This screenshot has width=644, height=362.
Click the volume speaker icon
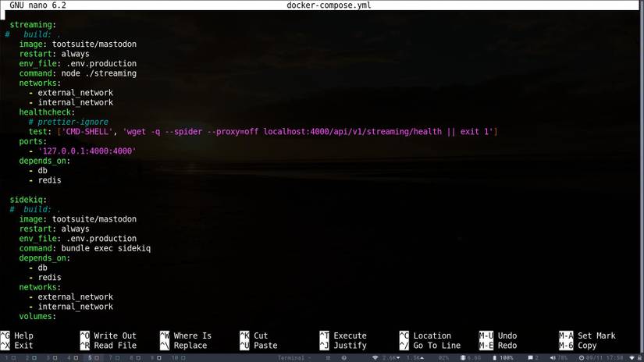(553, 358)
